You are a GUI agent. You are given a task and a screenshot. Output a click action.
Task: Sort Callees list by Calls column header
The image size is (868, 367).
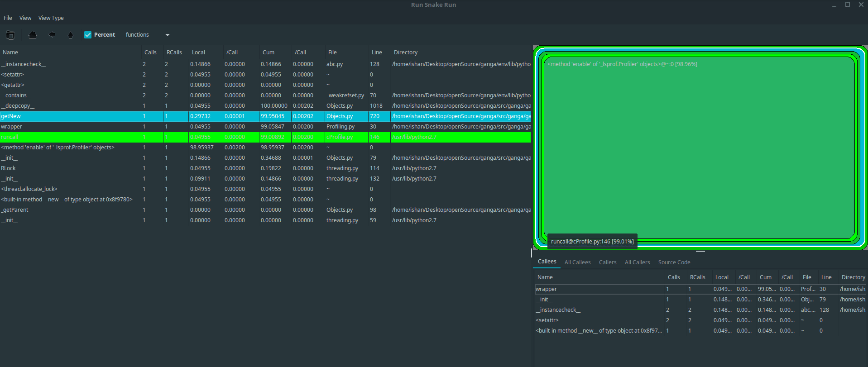675,277
